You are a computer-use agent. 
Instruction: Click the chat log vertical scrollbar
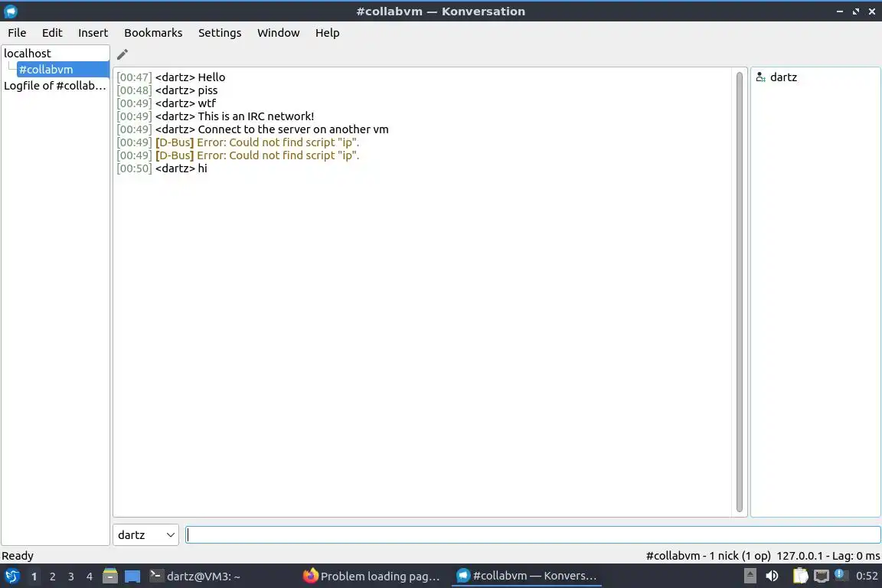click(x=739, y=292)
